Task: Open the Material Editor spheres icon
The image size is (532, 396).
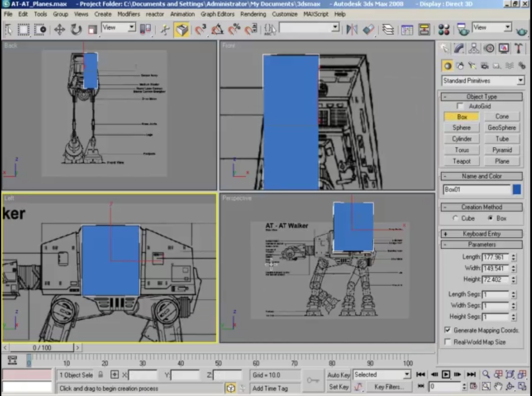Action: [444, 30]
